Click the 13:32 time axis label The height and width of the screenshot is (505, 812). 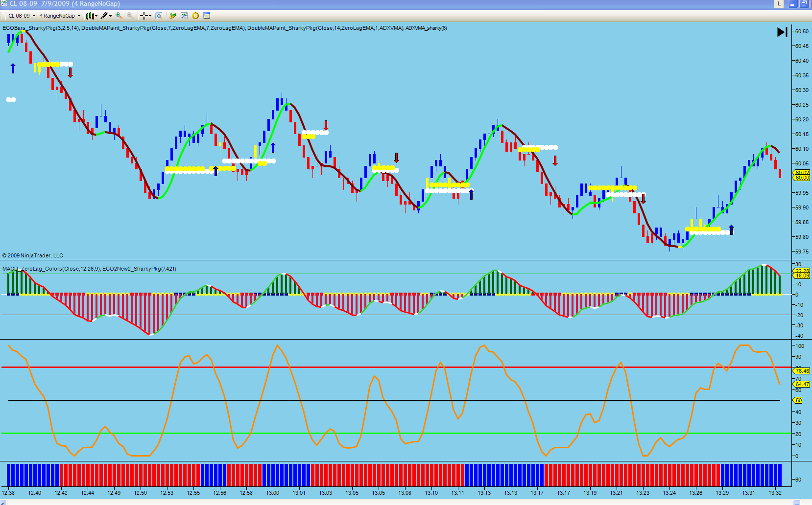click(x=775, y=493)
